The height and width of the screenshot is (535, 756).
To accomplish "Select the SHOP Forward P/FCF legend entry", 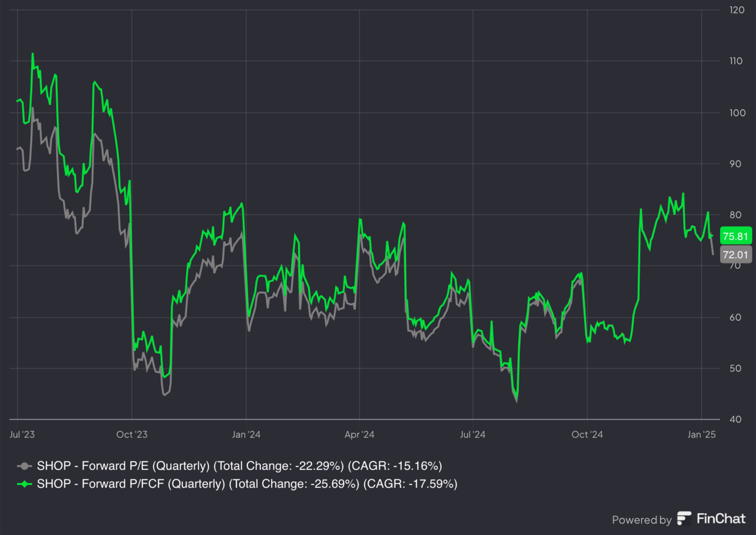I will [x=237, y=484].
